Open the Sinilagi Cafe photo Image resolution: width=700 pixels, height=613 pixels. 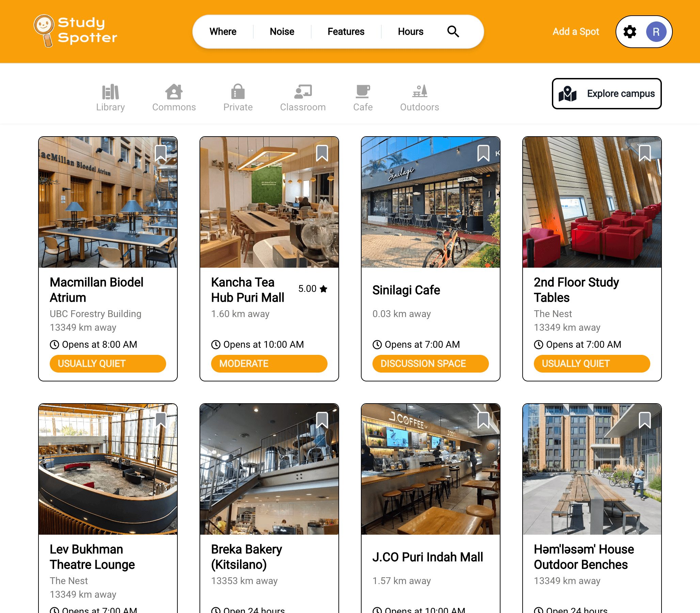click(431, 202)
